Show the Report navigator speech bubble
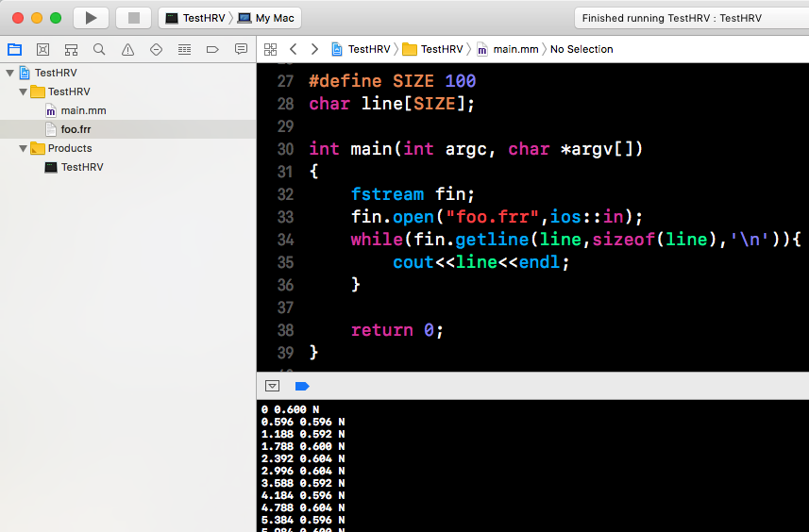Viewport: 809px width, 532px height. pos(241,49)
